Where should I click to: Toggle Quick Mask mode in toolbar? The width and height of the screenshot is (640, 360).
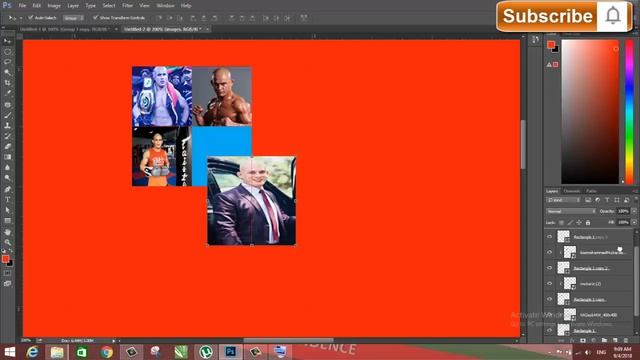(7, 273)
